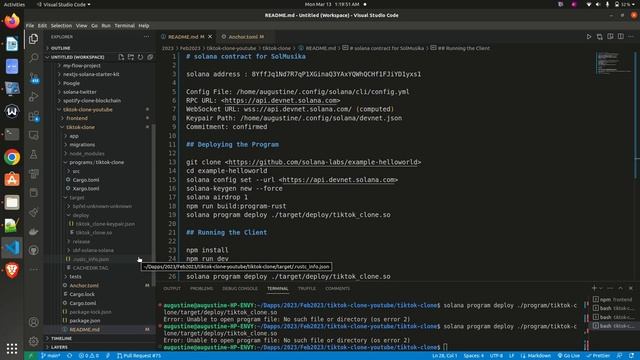
Task: Open the Remote Explorer view
Action: (33, 136)
